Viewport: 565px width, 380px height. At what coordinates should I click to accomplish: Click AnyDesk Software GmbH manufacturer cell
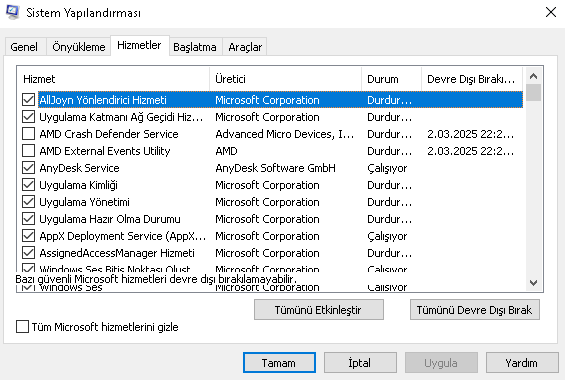click(x=275, y=167)
